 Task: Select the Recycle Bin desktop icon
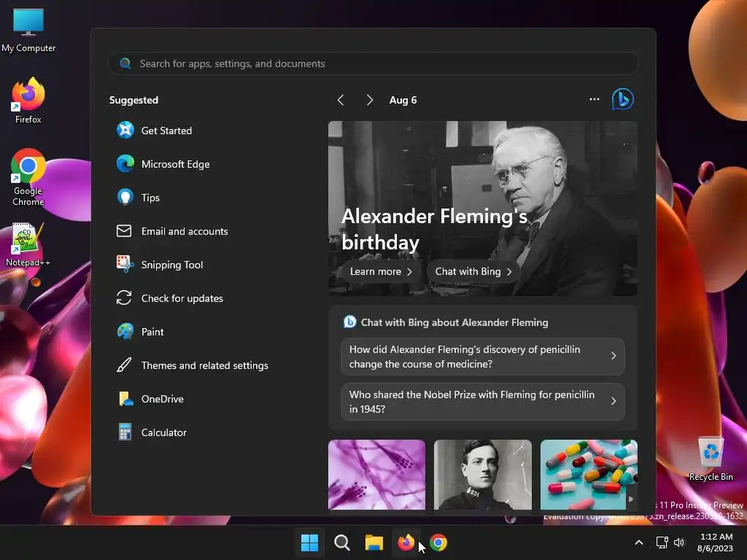711,459
